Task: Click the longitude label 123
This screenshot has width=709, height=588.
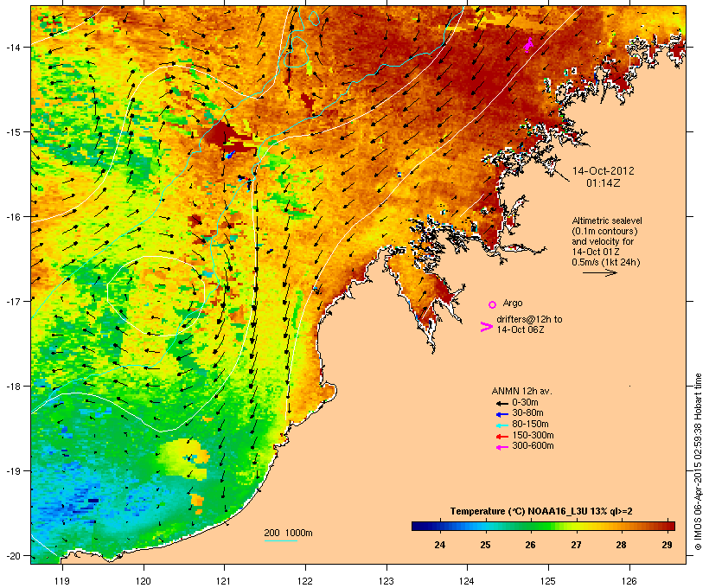Action: (386, 581)
